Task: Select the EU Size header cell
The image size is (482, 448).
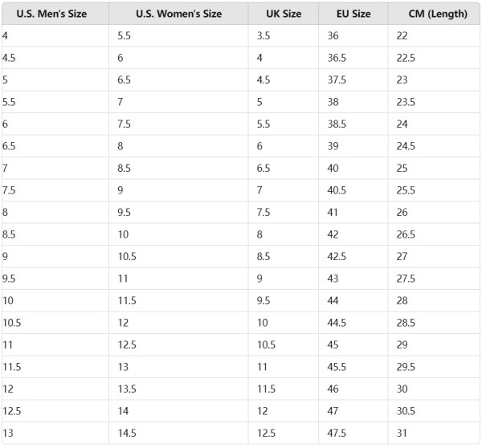Action: pos(354,14)
